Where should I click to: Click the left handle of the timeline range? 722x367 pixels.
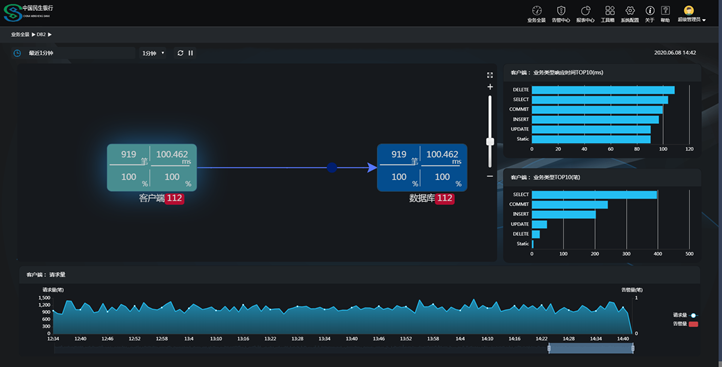pyautogui.click(x=549, y=349)
